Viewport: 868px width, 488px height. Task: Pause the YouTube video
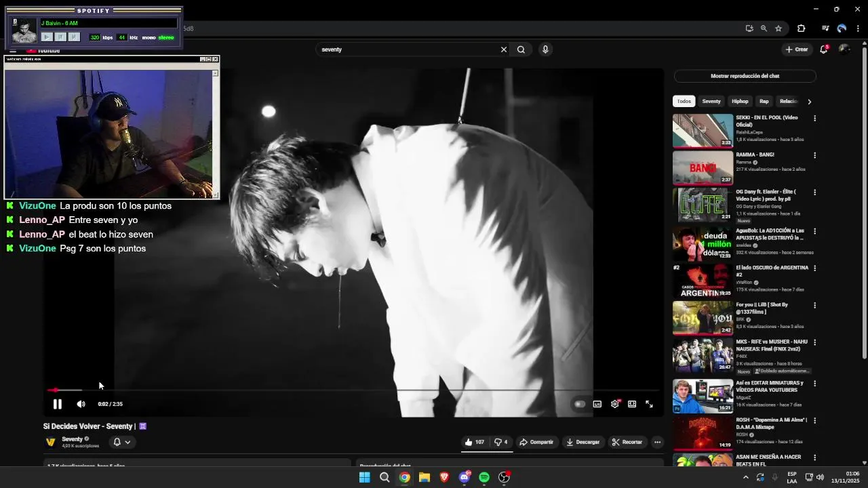point(58,404)
